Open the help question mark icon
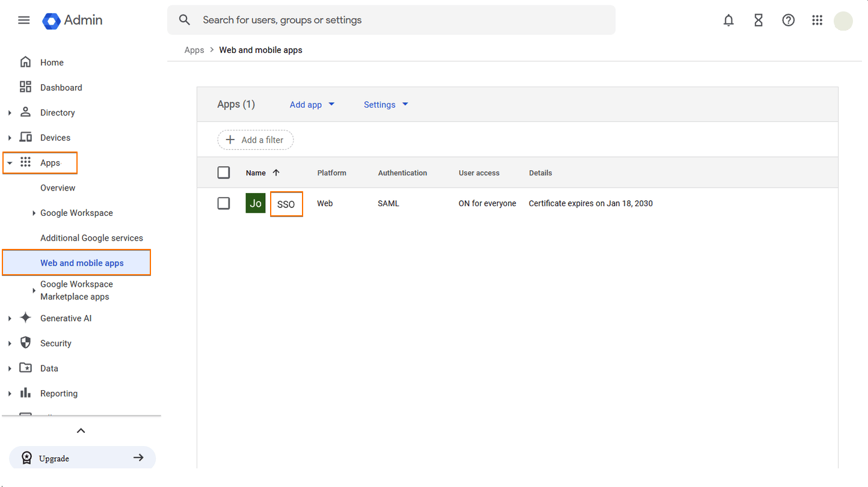868x487 pixels. click(788, 20)
